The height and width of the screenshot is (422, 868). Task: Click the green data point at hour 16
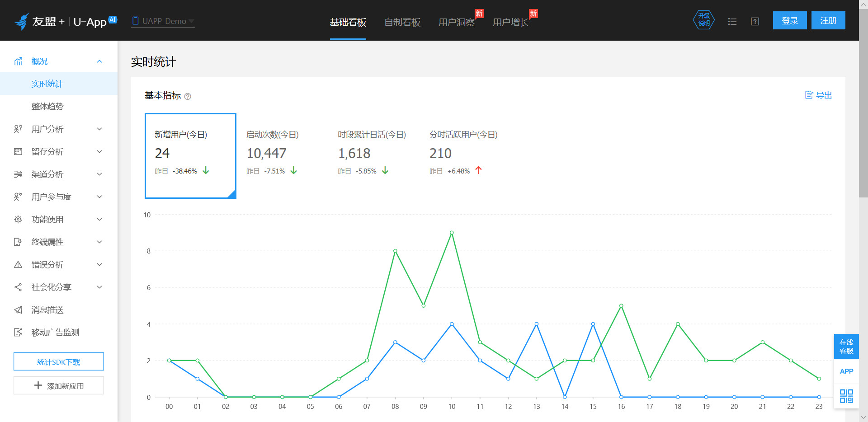pyautogui.click(x=621, y=306)
